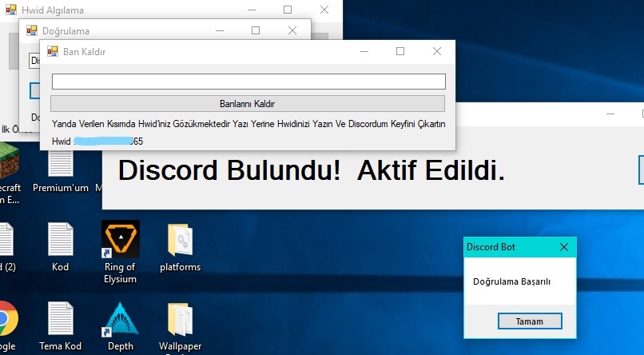Click the Doğrulama Başarılı message text
This screenshot has height=355, width=644.
click(511, 281)
